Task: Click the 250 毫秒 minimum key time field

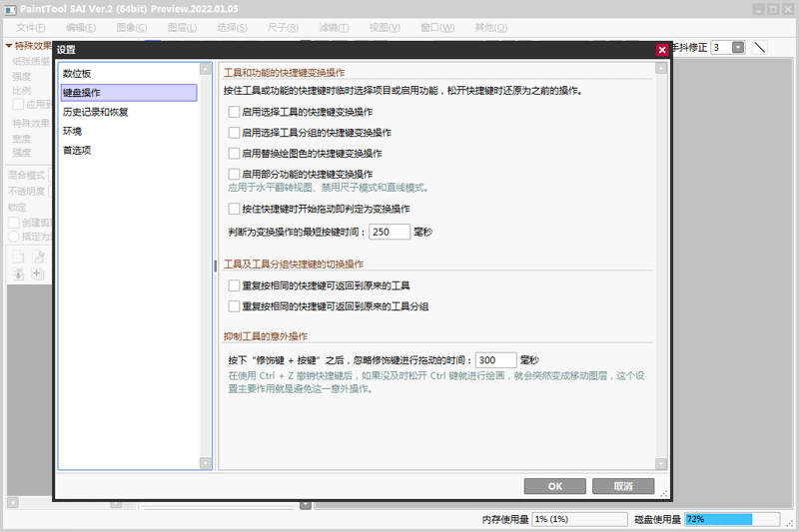Action: [390, 232]
